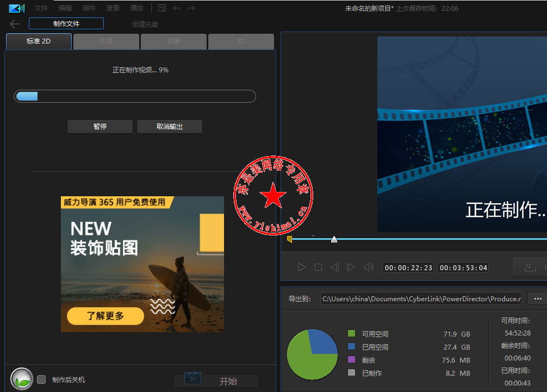This screenshot has height=392, width=547.
Task: Open the 插件 menu
Action: pyautogui.click(x=89, y=8)
